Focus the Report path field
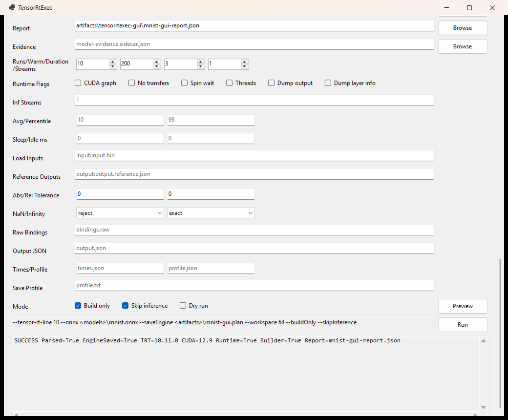 [x=254, y=26]
